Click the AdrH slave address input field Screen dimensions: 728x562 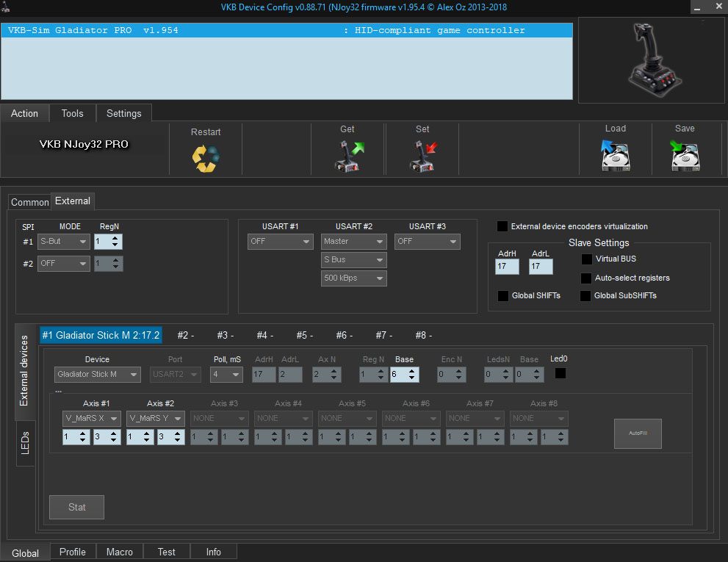pos(507,267)
